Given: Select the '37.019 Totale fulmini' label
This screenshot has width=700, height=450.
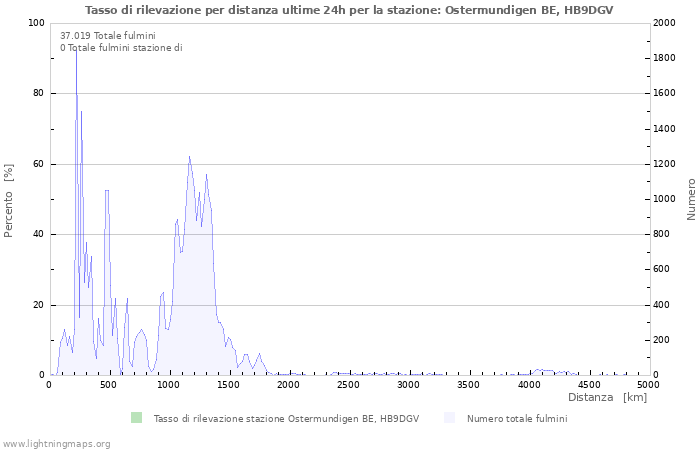Looking at the screenshot, I should pos(108,36).
